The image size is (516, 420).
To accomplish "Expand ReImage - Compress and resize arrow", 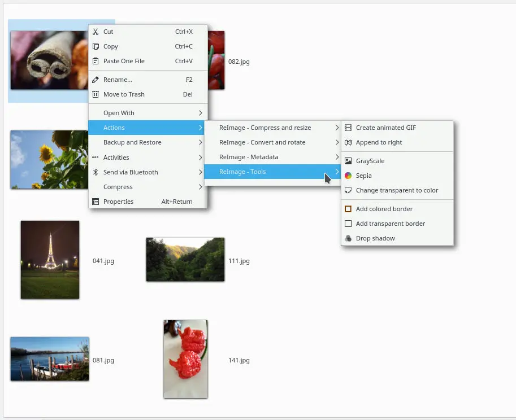I will click(x=337, y=128).
